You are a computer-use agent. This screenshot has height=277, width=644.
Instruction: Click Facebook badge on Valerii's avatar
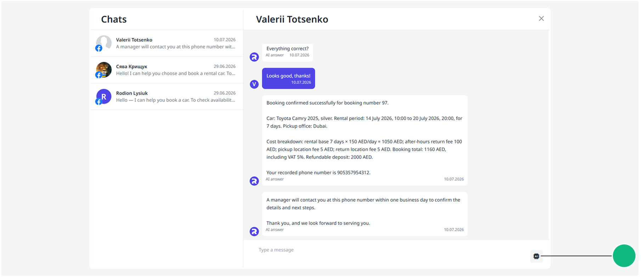pos(99,48)
